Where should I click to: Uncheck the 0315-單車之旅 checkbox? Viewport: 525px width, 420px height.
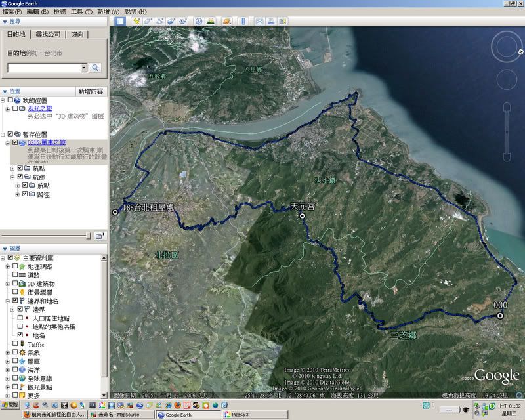[x=16, y=142]
